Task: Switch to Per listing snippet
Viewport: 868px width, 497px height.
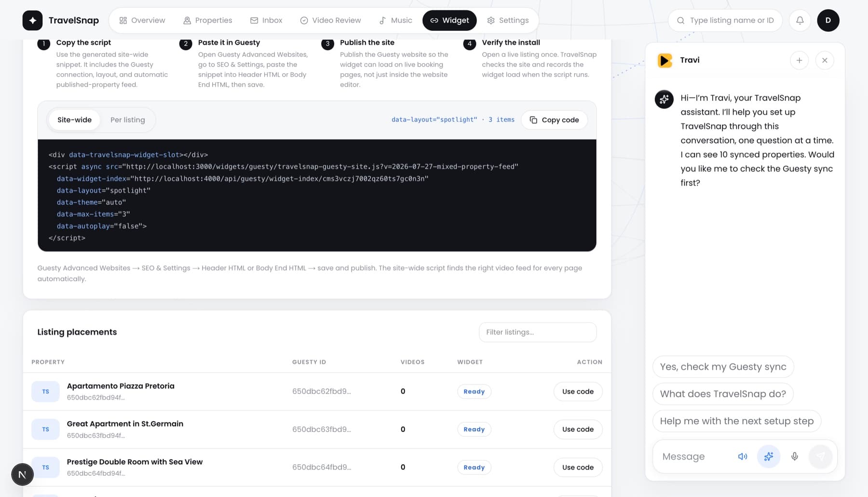Action: click(128, 120)
